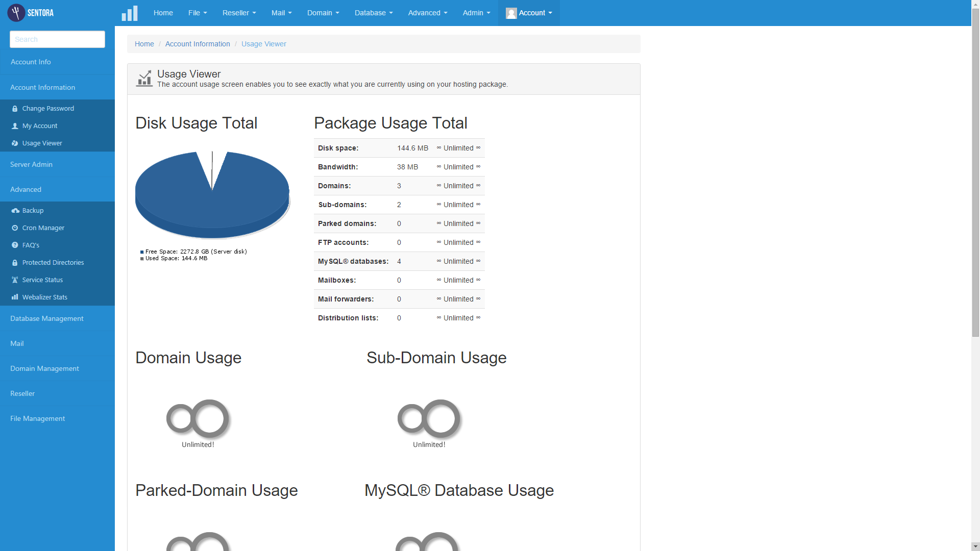The height and width of the screenshot is (551, 980).
Task: Open Service Status link
Action: pyautogui.click(x=42, y=280)
